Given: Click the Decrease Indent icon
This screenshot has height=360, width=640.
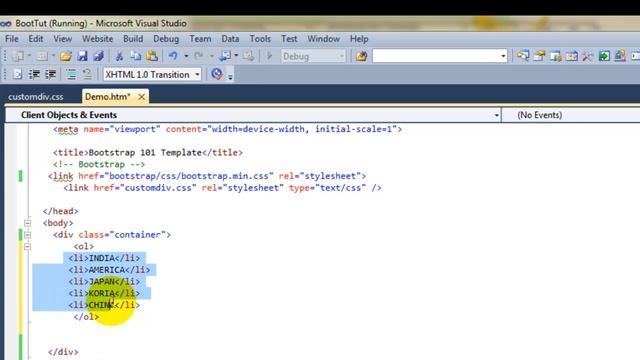Looking at the screenshot, I should click(x=34, y=74).
